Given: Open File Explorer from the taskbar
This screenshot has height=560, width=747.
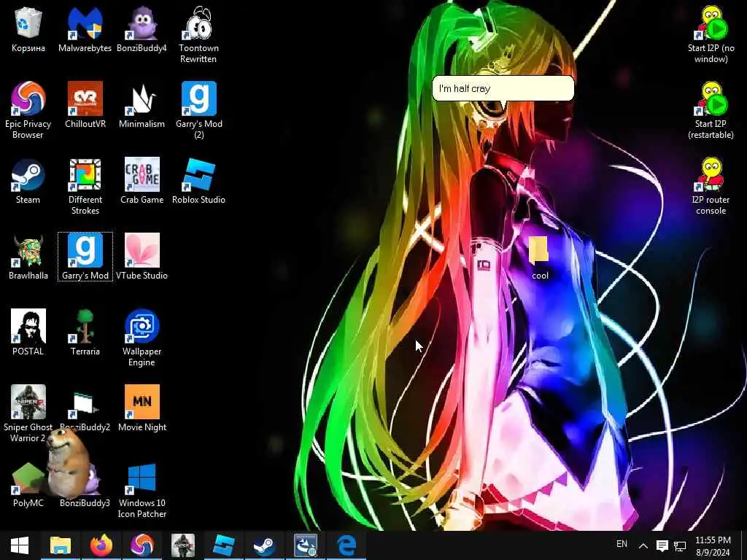Looking at the screenshot, I should coord(61,545).
